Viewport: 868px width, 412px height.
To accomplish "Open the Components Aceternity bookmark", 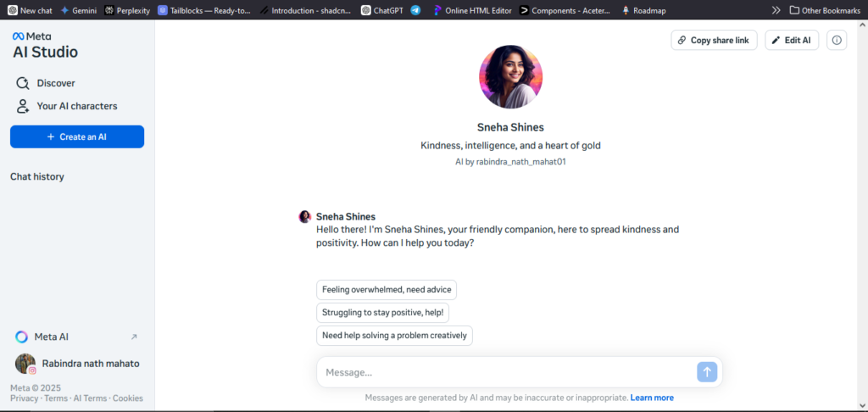I will 565,10.
